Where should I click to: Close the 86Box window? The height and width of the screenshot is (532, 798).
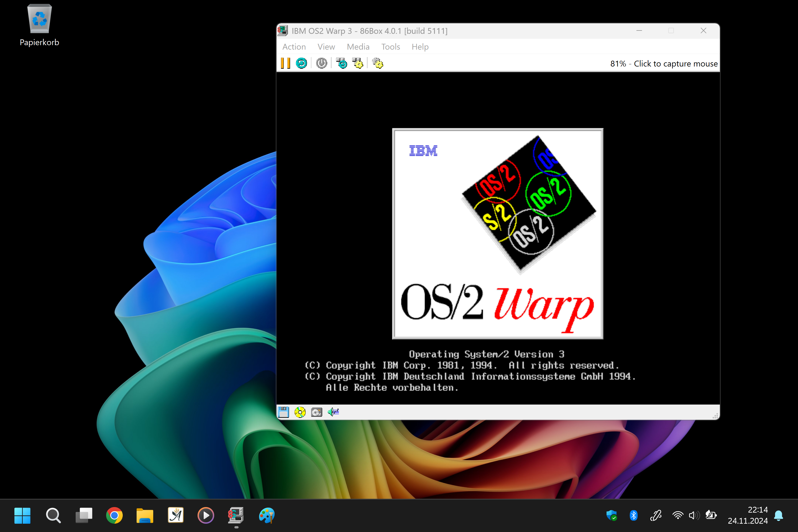703,31
